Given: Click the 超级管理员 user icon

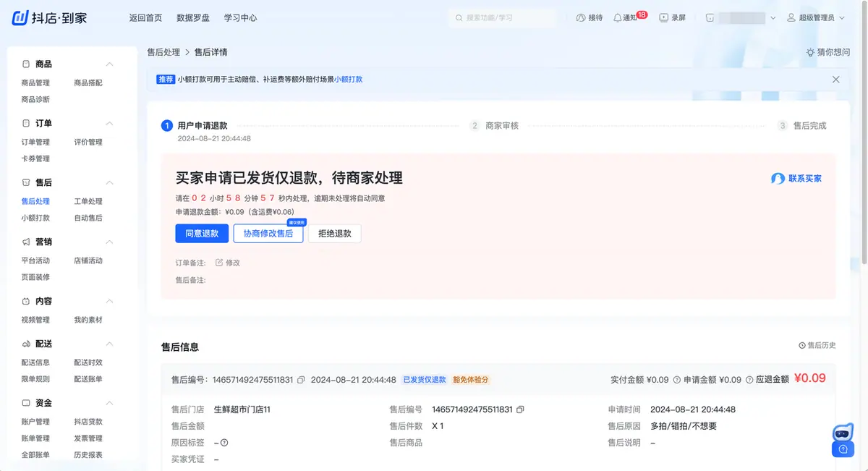Looking at the screenshot, I should coord(791,17).
